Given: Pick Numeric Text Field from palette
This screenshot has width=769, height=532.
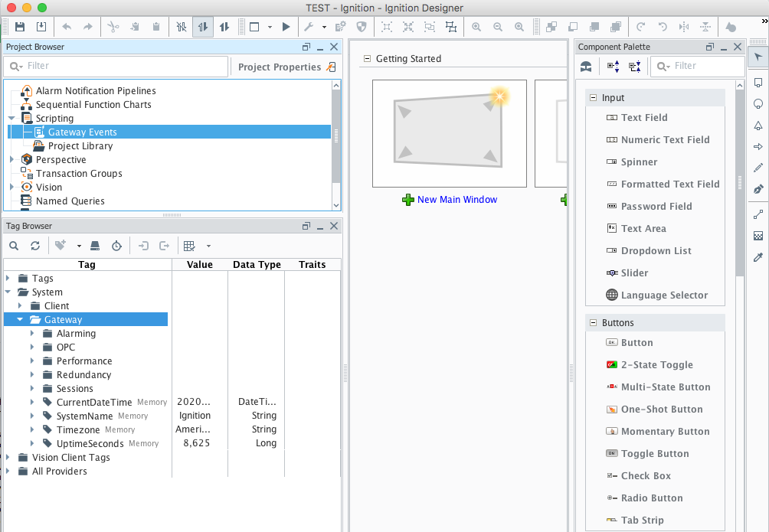Looking at the screenshot, I should click(x=665, y=140).
